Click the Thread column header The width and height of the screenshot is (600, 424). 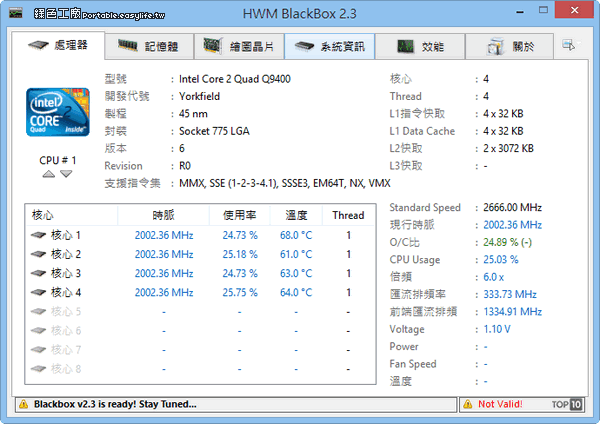click(348, 215)
